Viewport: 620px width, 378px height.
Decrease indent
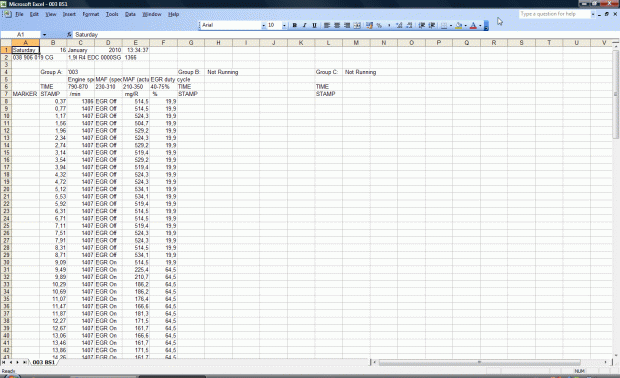tap(422, 25)
